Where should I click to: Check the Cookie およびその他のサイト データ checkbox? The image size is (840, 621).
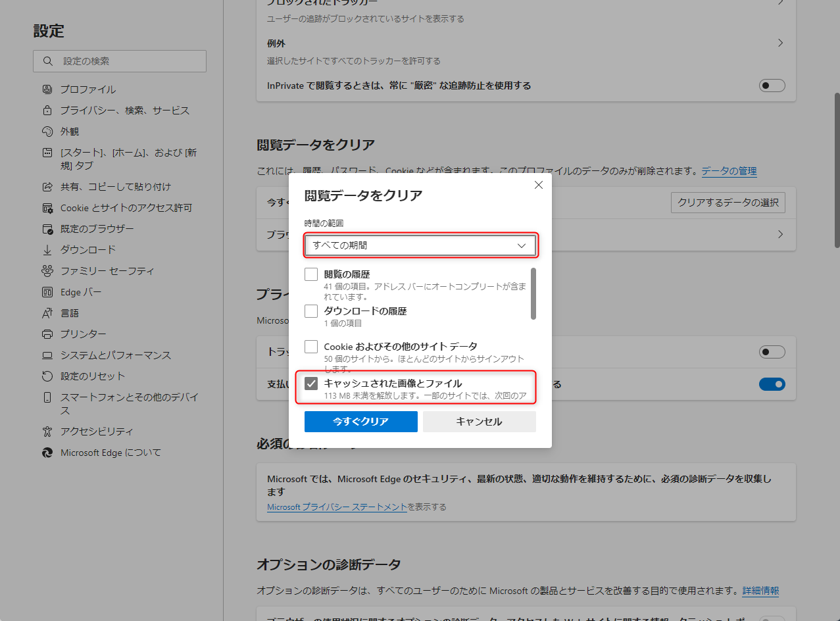pyautogui.click(x=311, y=346)
